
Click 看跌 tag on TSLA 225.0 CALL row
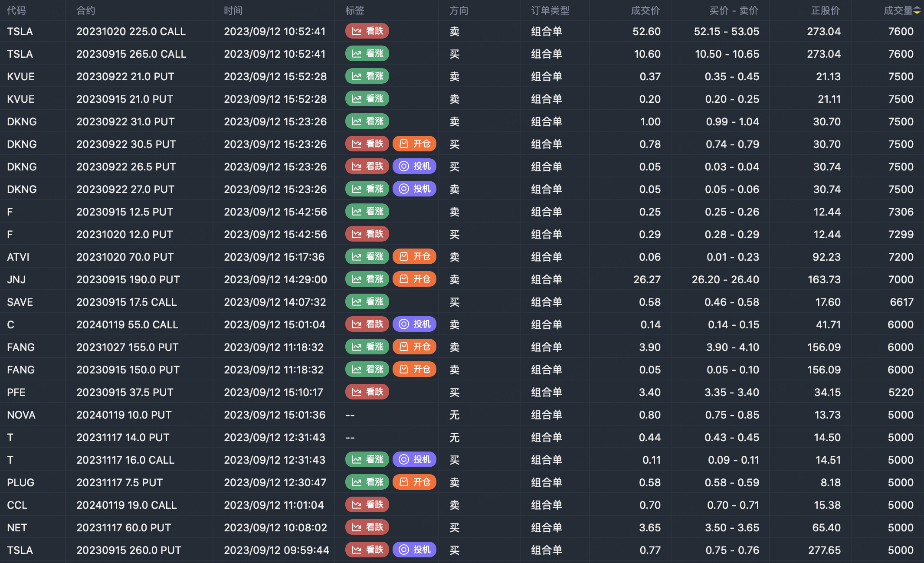point(367,31)
